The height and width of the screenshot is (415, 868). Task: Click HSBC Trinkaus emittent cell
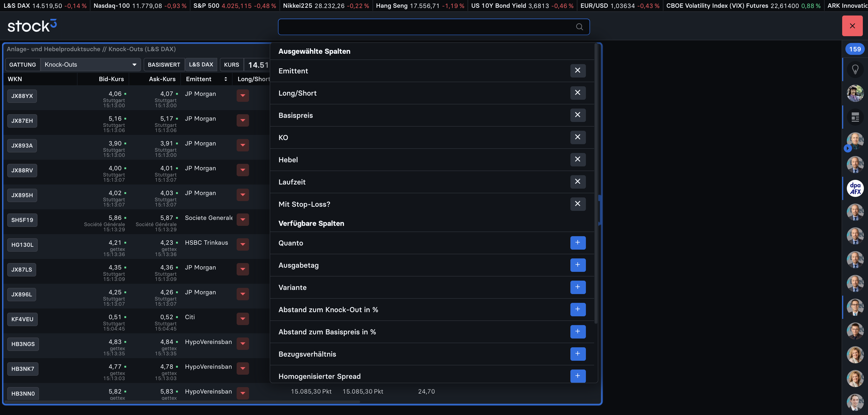click(206, 243)
